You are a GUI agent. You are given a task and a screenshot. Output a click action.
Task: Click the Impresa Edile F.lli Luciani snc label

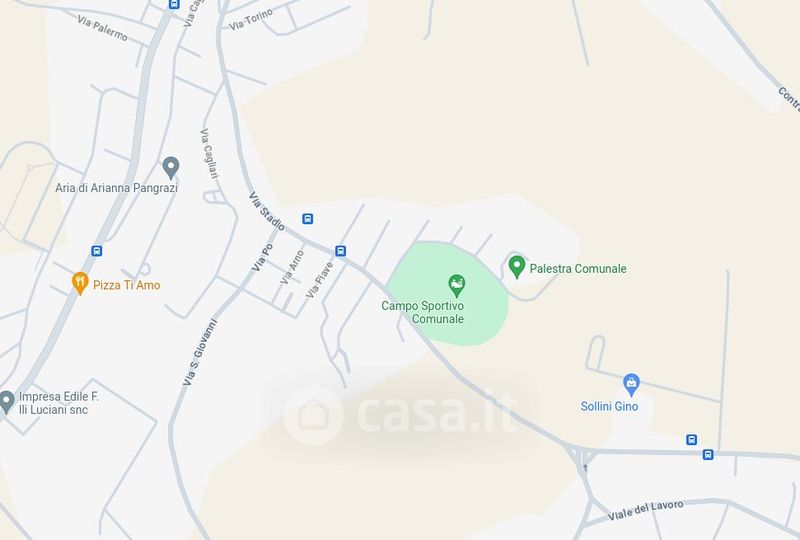coord(59,403)
